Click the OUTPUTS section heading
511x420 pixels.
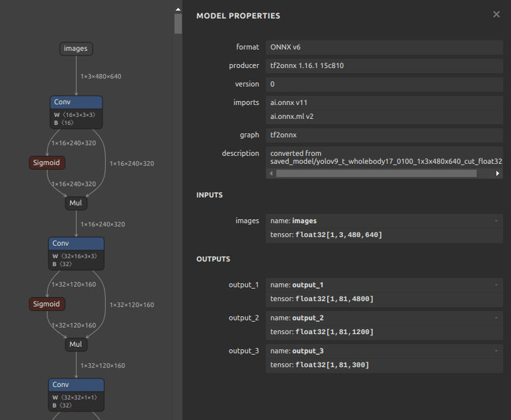[x=213, y=259]
